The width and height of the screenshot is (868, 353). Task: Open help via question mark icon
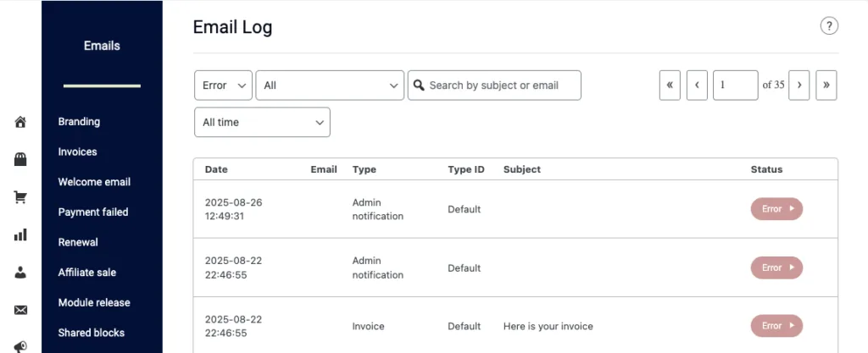(x=828, y=26)
